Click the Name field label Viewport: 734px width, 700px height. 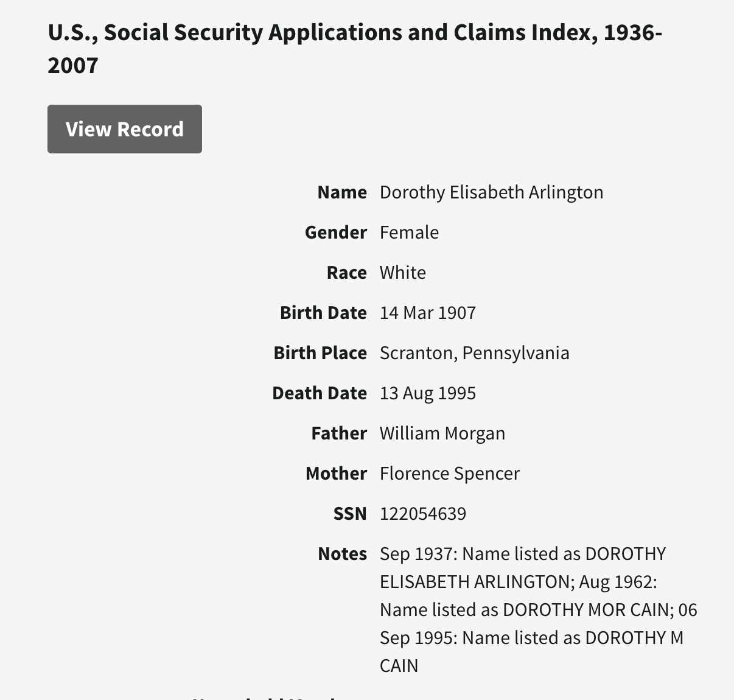coord(342,192)
